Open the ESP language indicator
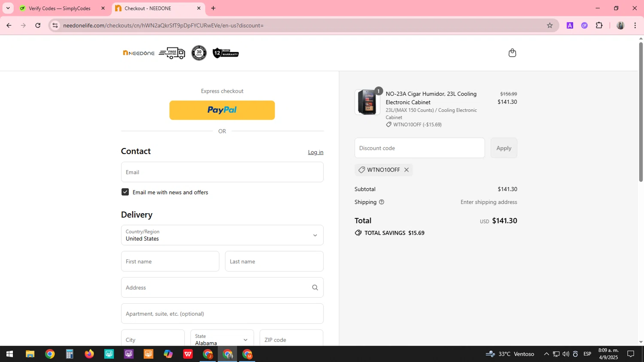This screenshot has height=362, width=644. [587, 354]
